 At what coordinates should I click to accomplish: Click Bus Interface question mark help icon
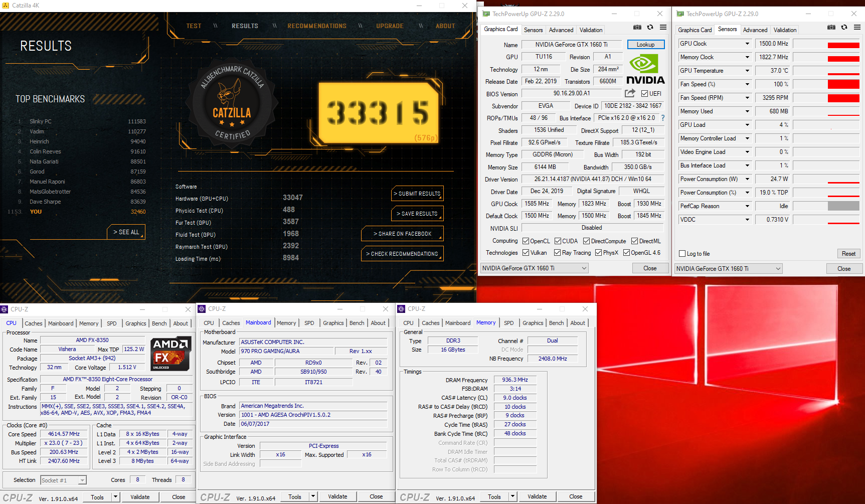tap(663, 118)
